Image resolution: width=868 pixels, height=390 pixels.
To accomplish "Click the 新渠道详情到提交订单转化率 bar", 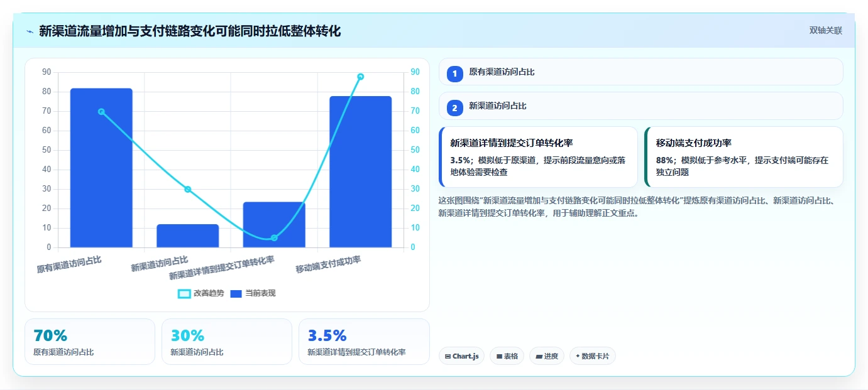I will click(274, 225).
